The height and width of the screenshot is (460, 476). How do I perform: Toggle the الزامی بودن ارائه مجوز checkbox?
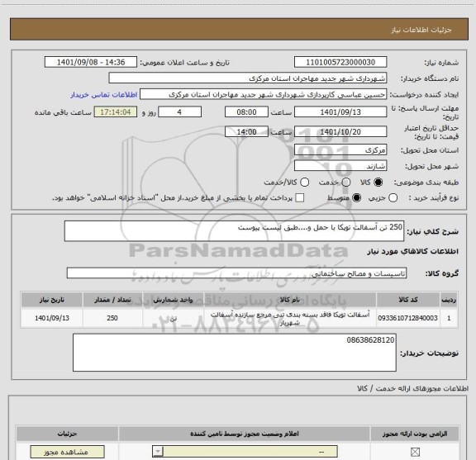click(415, 452)
